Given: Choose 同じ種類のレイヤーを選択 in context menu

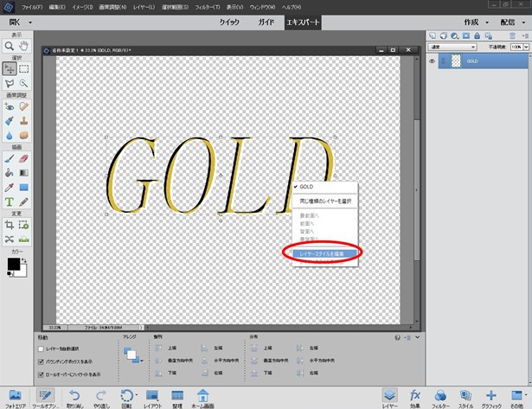Looking at the screenshot, I should [x=325, y=201].
